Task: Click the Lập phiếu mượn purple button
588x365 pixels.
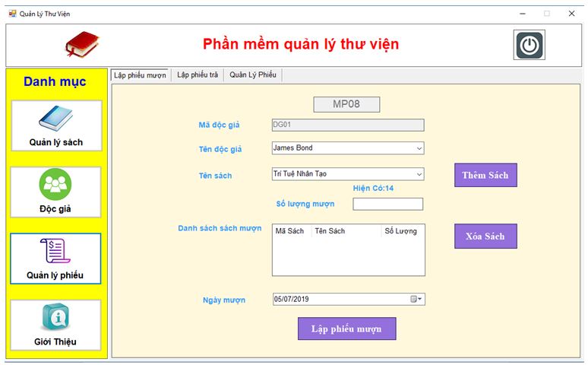Action: click(x=347, y=329)
